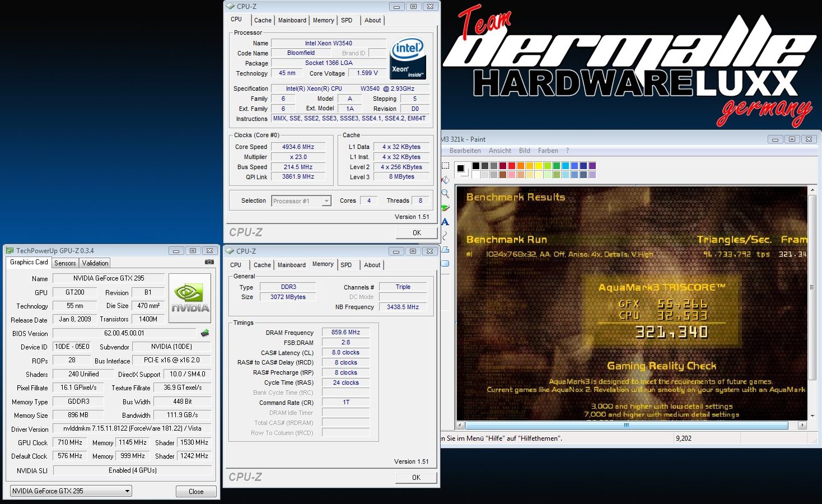This screenshot has height=504, width=822.
Task: Click the Close button in GPU-Z
Action: point(196,491)
